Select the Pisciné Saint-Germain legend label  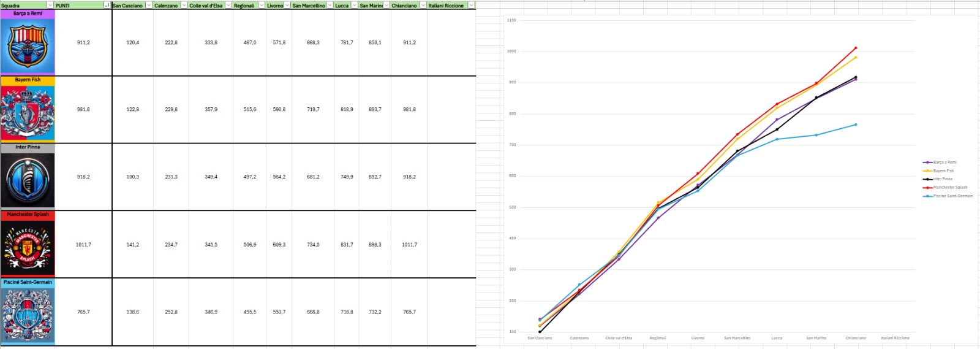(x=952, y=196)
